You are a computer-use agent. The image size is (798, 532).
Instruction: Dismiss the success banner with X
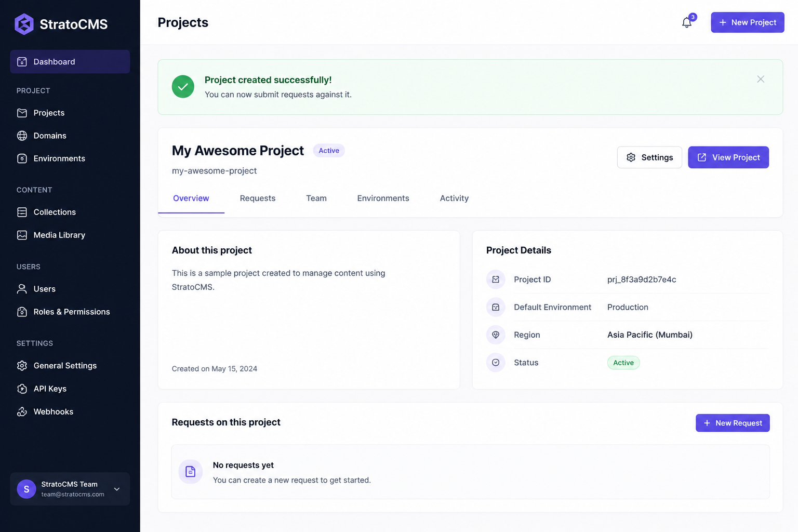761,79
